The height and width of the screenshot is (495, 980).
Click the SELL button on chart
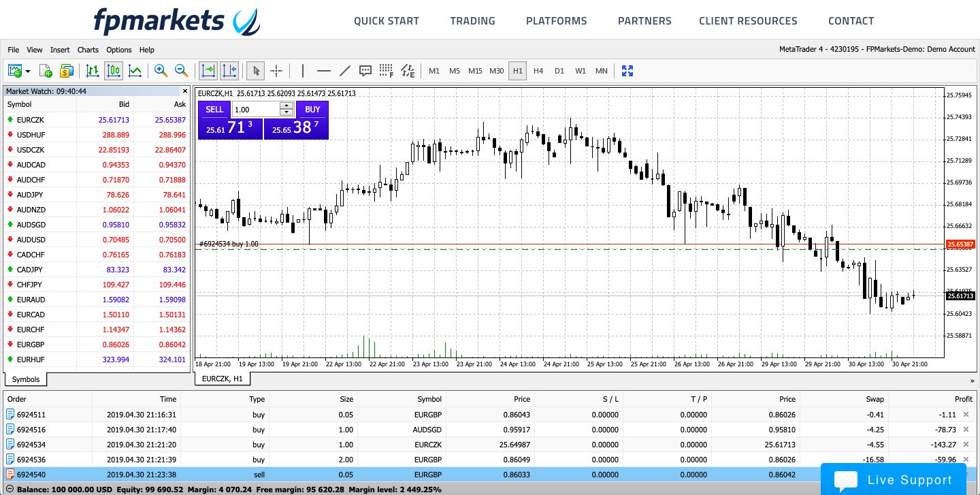(x=214, y=109)
